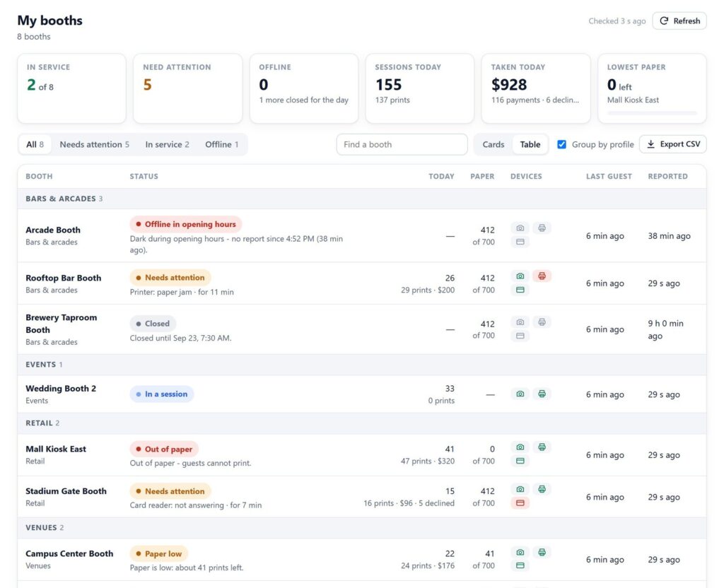Click the "Offline in opening hours" status badge
This screenshot has height=588, width=724.
(x=186, y=224)
